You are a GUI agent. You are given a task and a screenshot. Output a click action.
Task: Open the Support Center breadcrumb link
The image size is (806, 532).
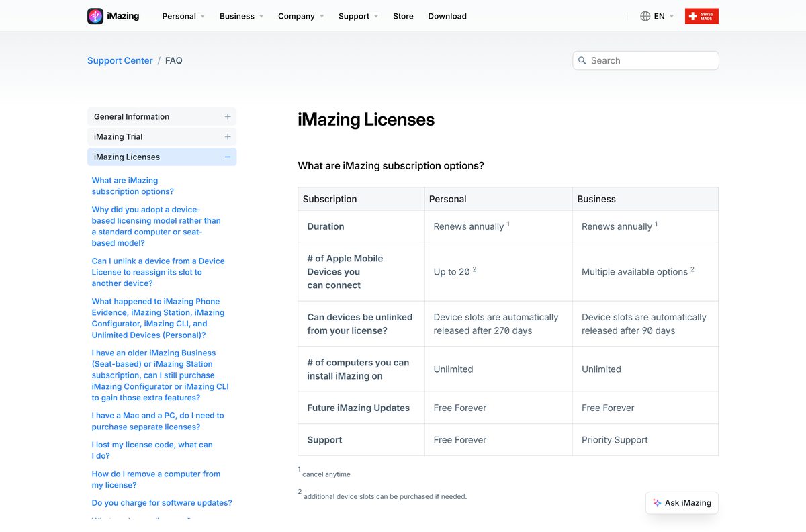120,60
